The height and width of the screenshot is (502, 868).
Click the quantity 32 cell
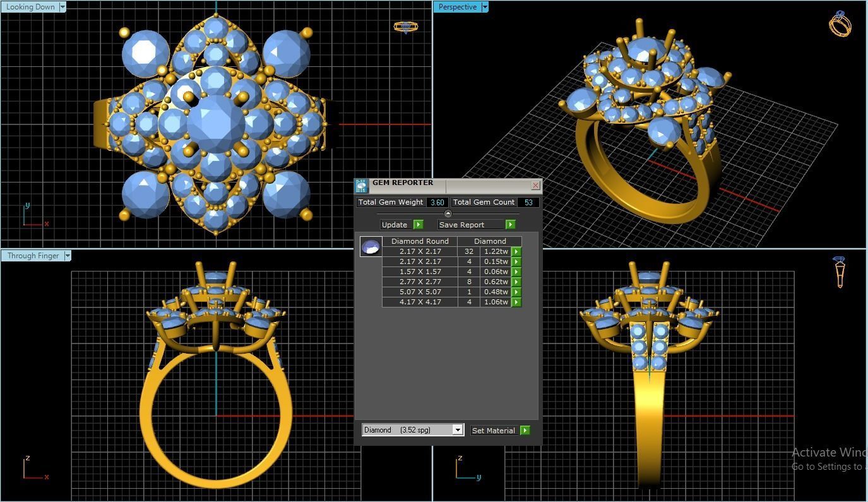pyautogui.click(x=469, y=251)
